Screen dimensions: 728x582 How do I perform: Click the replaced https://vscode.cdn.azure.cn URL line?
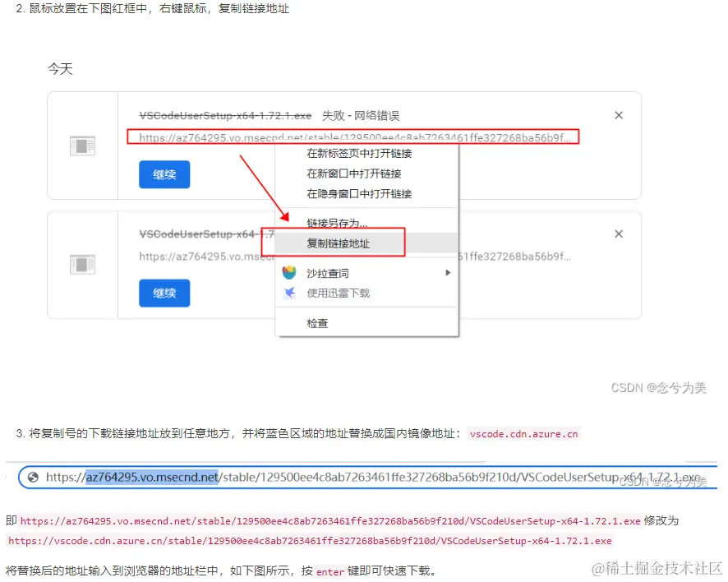pyautogui.click(x=310, y=541)
